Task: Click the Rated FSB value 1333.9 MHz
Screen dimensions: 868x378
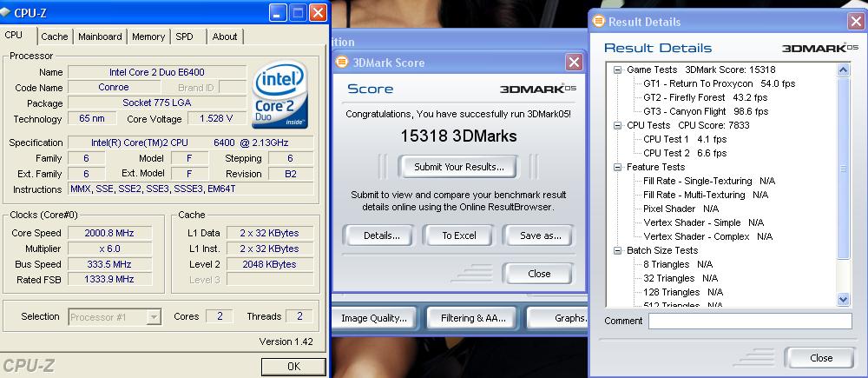Action: point(109,279)
